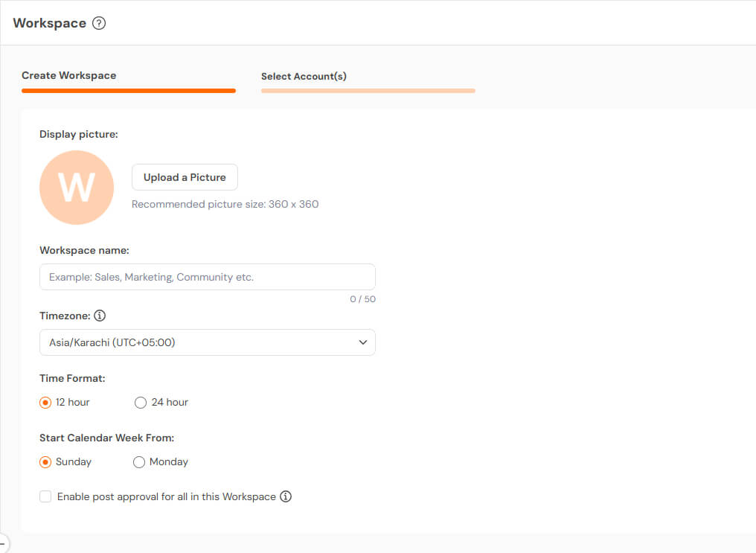
Task: Choose the 24 hour time format
Action: [x=141, y=403]
